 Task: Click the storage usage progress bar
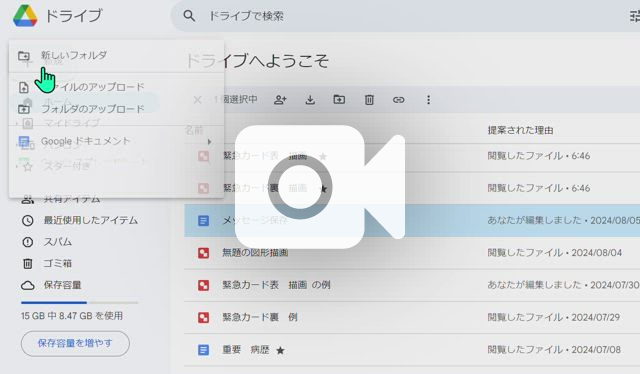click(80, 303)
